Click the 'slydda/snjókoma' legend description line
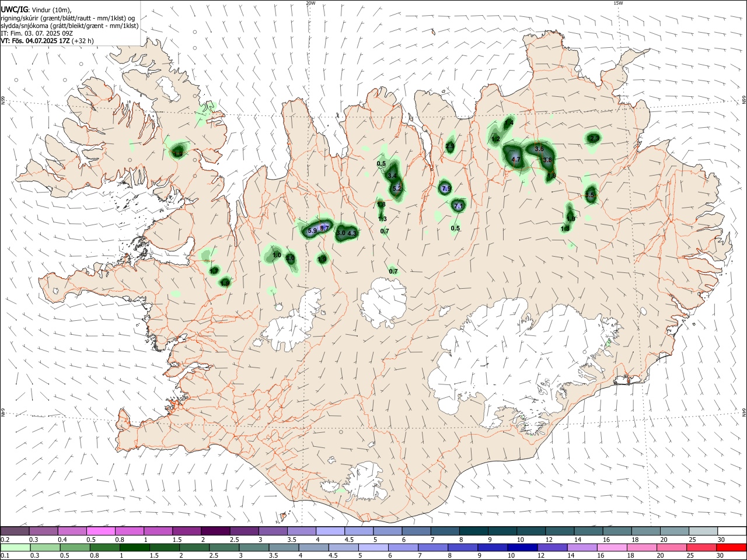The image size is (747, 560). pos(69,26)
